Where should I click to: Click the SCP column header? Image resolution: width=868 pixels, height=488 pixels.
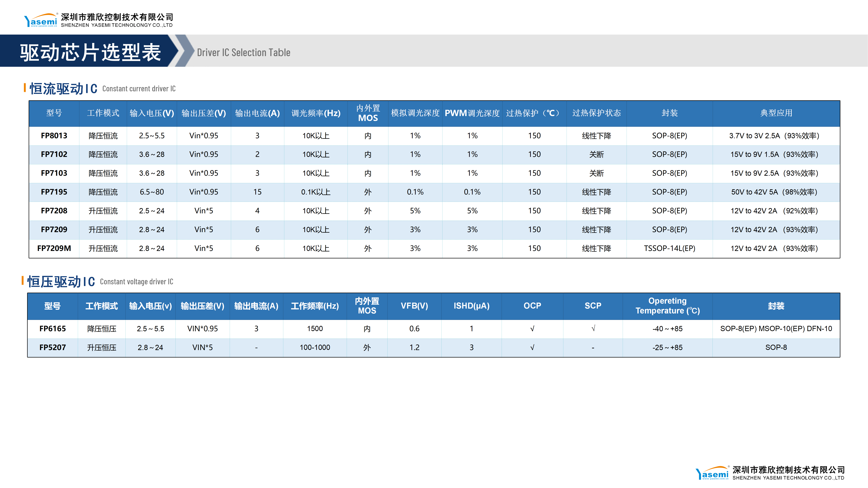[593, 306]
